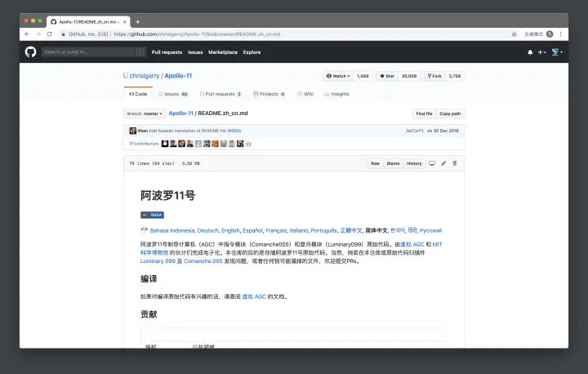Open Chrome three-dot menu
588x374 pixels.
point(560,34)
